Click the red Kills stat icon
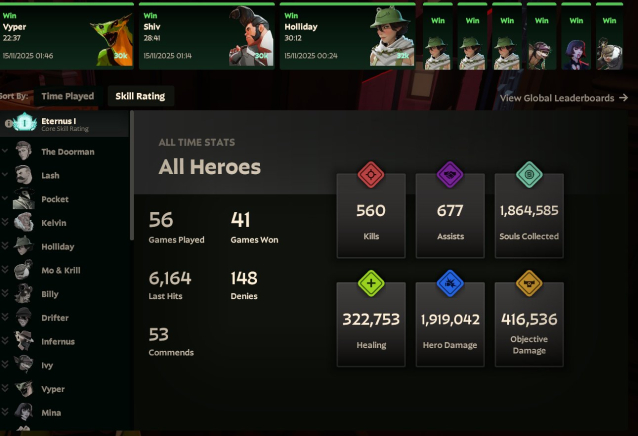Screen dimensions: 638x436 tap(371, 175)
